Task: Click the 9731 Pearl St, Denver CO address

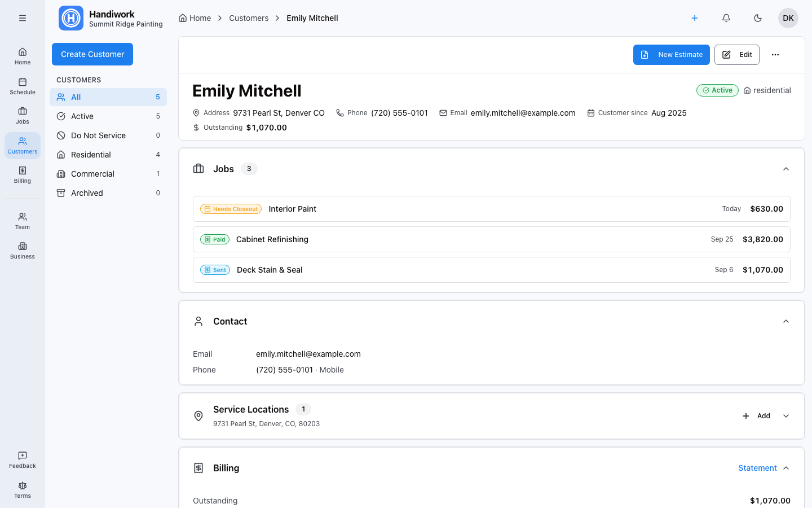Action: click(x=279, y=113)
